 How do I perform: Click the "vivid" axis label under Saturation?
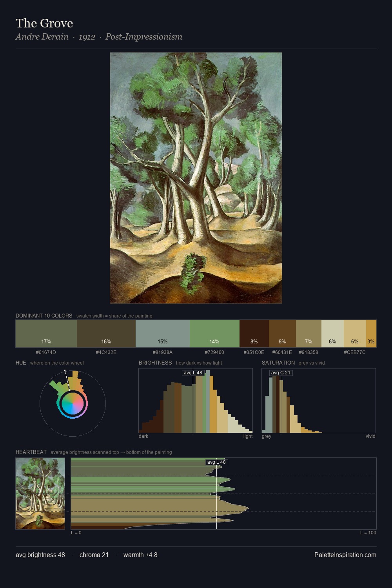click(x=370, y=436)
